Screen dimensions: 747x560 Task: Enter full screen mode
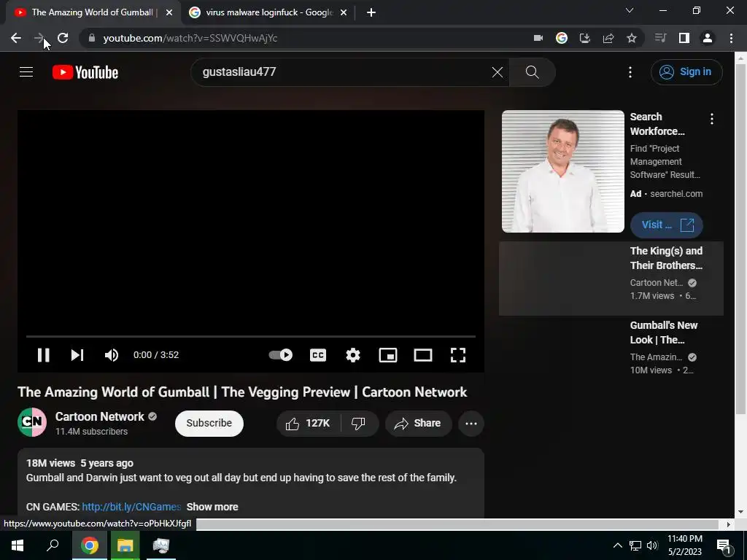pos(458,355)
